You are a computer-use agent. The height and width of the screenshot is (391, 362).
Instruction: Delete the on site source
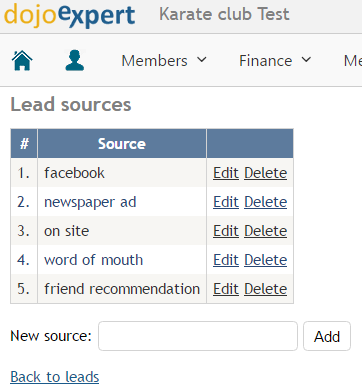click(265, 231)
